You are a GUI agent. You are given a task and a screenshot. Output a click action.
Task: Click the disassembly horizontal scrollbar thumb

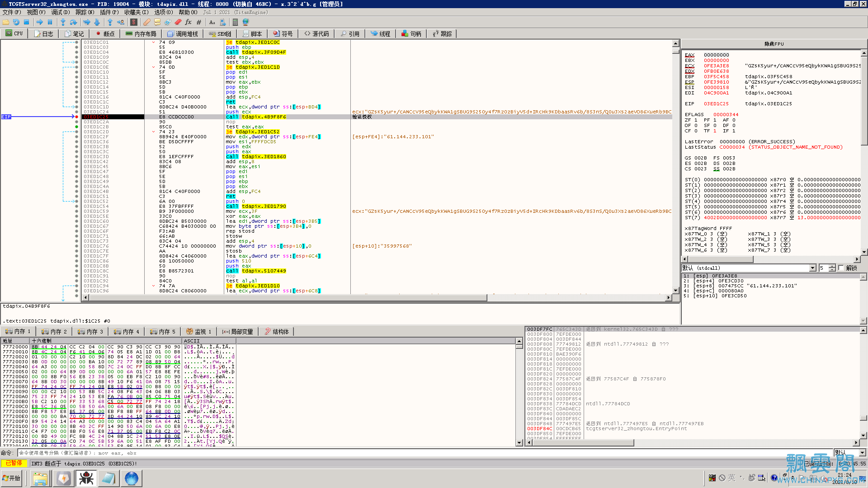pos(287,298)
